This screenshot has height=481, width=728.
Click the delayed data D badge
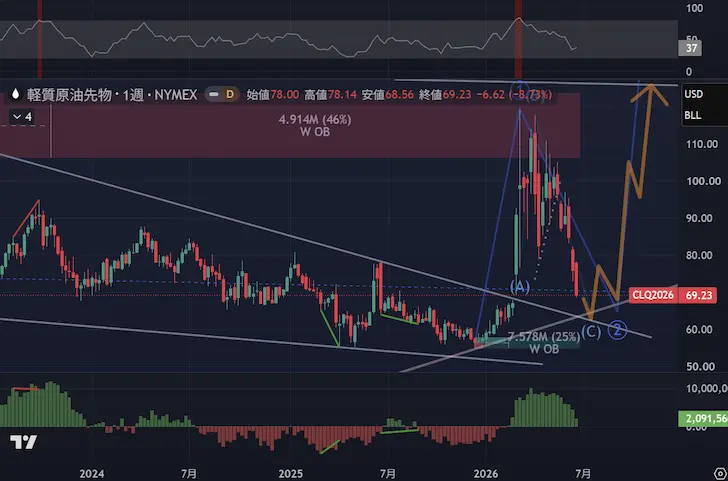point(229,95)
